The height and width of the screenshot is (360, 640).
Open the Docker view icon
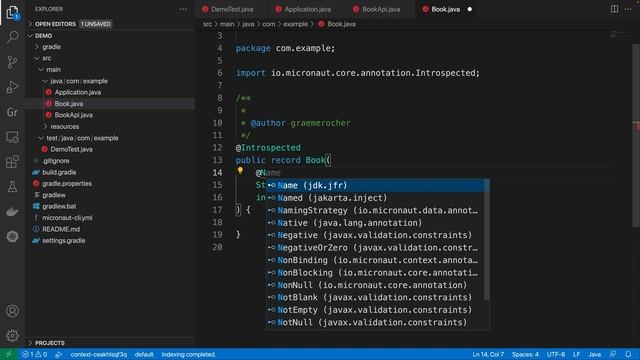13,212
